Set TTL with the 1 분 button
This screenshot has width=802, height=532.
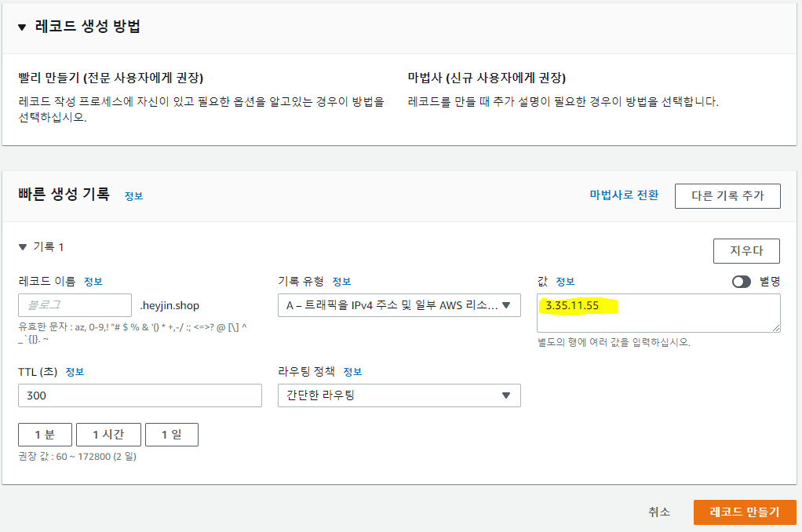point(45,435)
